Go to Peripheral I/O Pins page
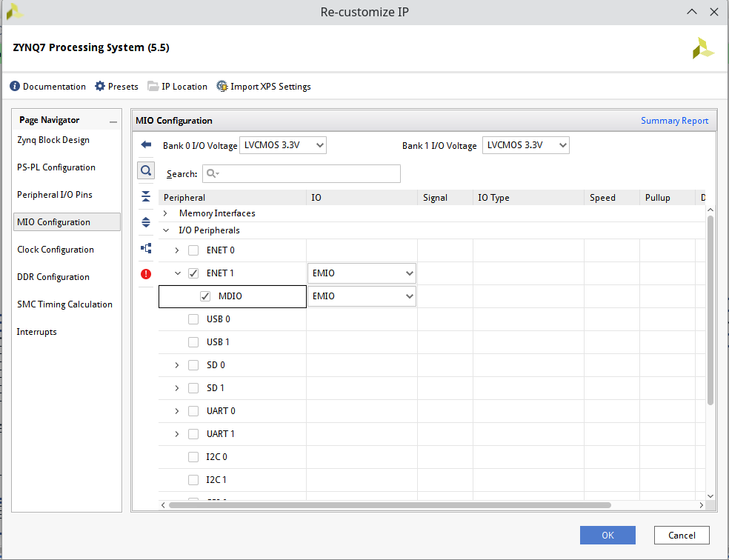 click(x=54, y=195)
